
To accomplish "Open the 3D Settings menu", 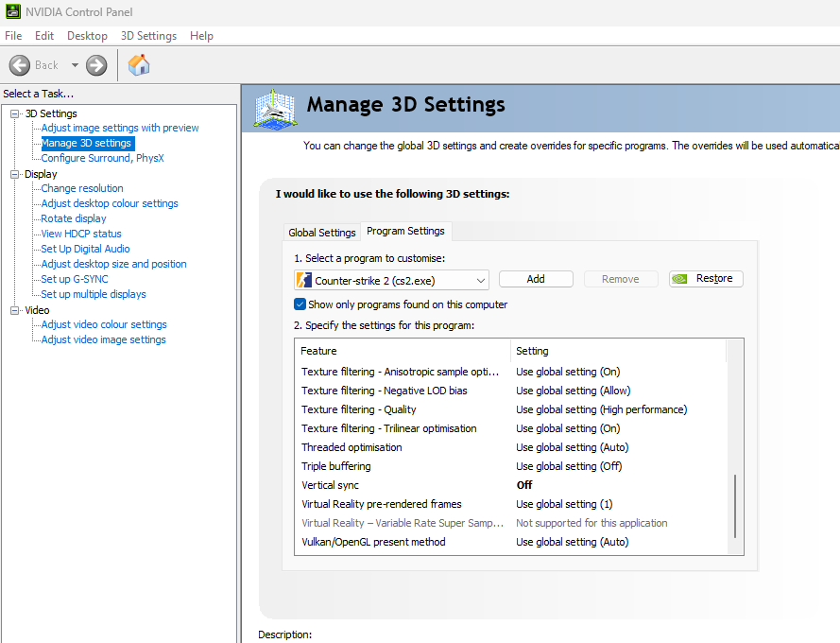I will [x=148, y=36].
